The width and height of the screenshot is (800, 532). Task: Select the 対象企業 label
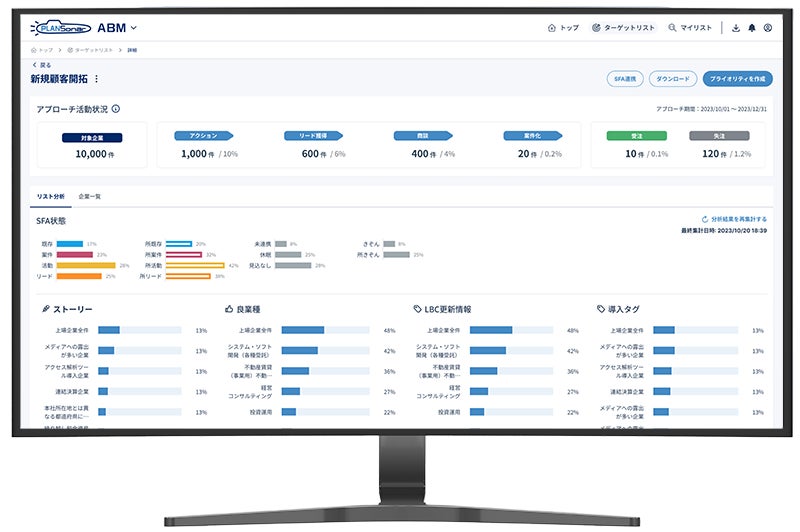coord(92,138)
